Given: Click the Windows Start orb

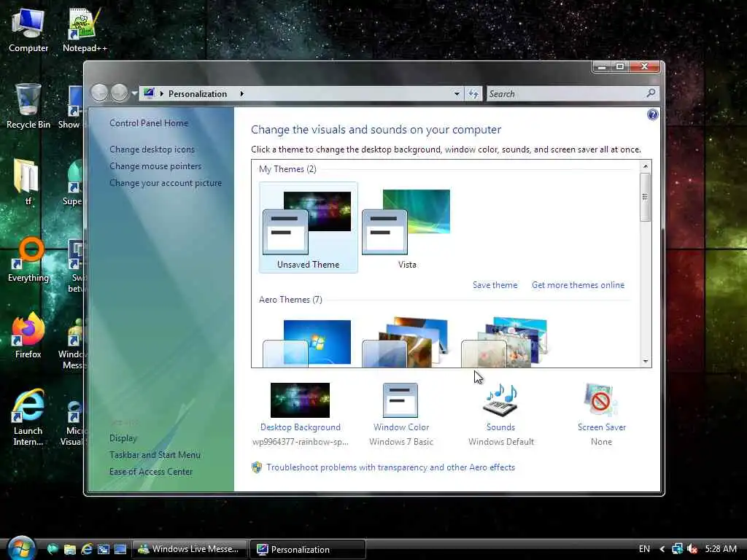Looking at the screenshot, I should 21,548.
